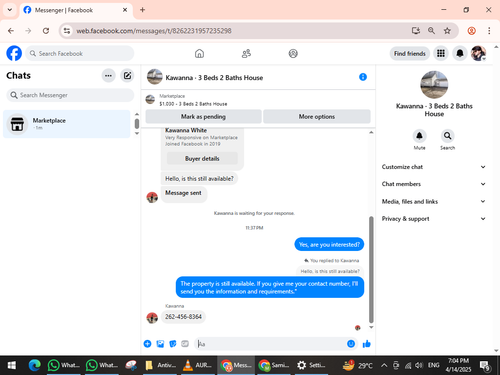This screenshot has width=500, height=375.
Task: Mute the conversation with bell icon
Action: [x=419, y=136]
